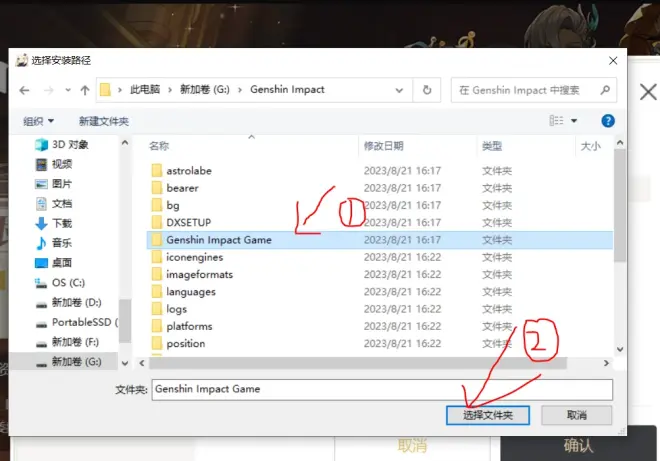Viewport: 660px width, 461px height.
Task: Click the 选择文件夹 button
Action: [x=487, y=415]
